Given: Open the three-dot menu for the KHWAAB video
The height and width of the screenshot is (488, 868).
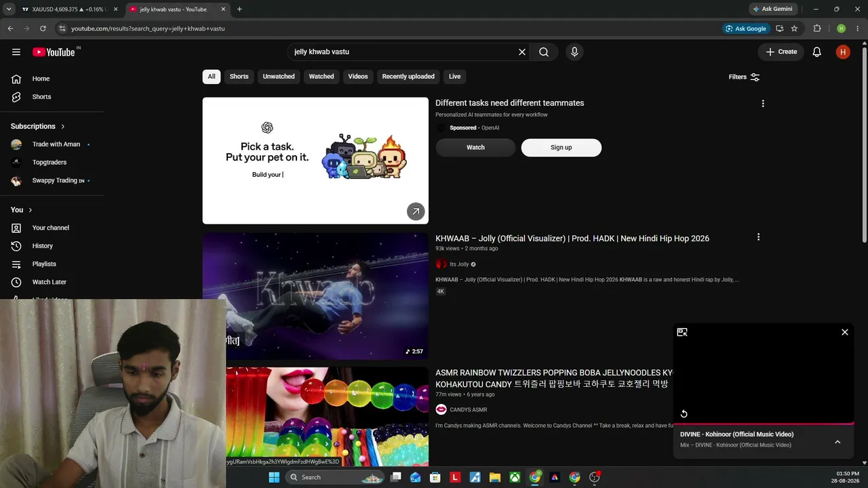Looking at the screenshot, I should pos(758,237).
